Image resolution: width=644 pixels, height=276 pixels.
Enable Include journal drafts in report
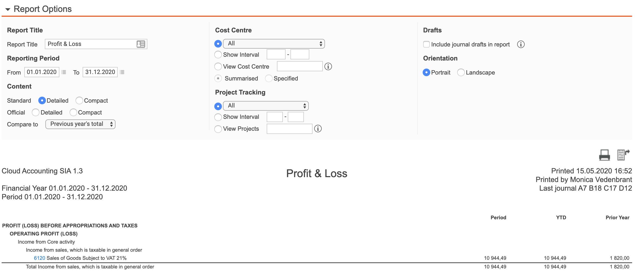pyautogui.click(x=426, y=44)
